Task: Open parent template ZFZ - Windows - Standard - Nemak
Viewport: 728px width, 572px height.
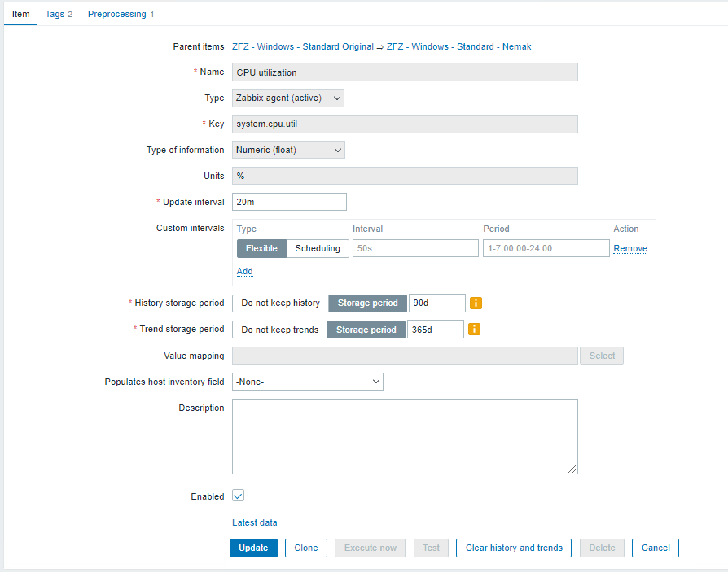Action: pos(458,46)
